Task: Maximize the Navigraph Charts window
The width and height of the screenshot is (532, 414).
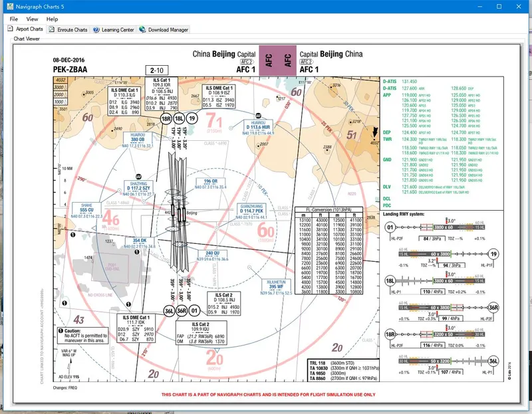Action: (x=499, y=7)
